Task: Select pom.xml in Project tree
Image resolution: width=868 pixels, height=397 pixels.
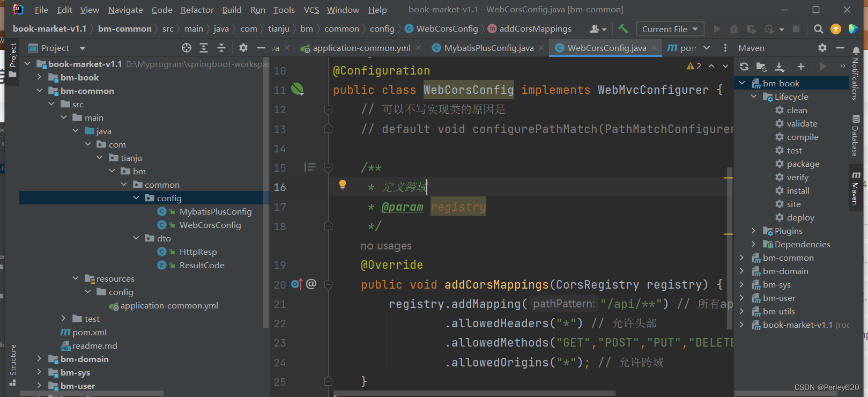Action: coord(90,332)
